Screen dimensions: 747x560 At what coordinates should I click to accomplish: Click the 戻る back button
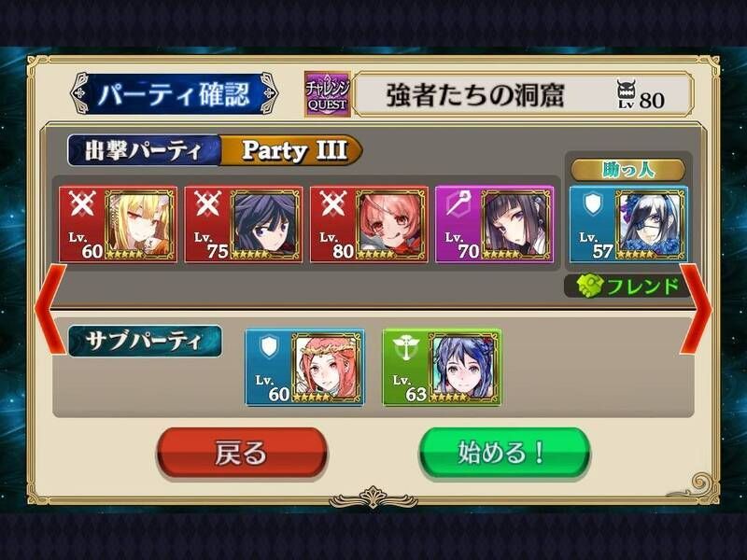[242, 453]
